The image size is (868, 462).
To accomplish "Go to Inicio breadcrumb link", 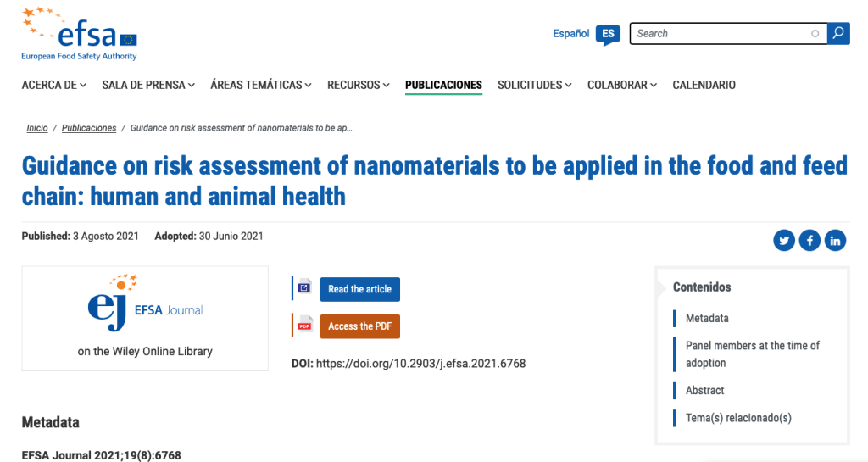I will (37, 128).
